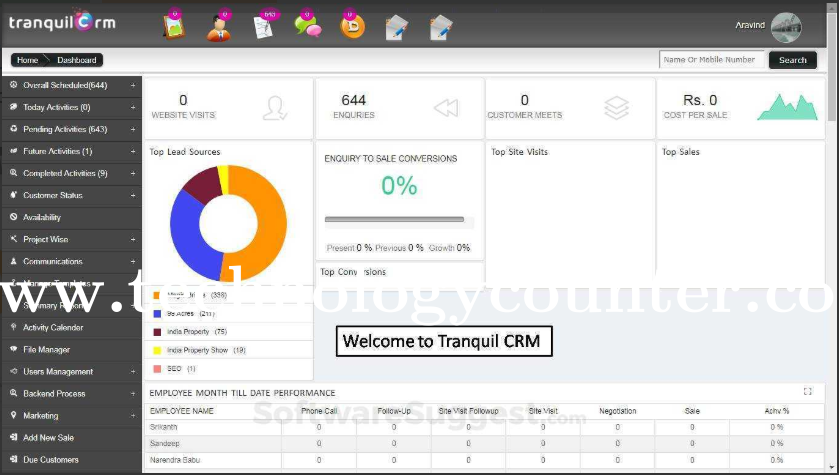Click the Pending Activities sidebar icon
This screenshot has width=839, height=475.
[x=13, y=128]
